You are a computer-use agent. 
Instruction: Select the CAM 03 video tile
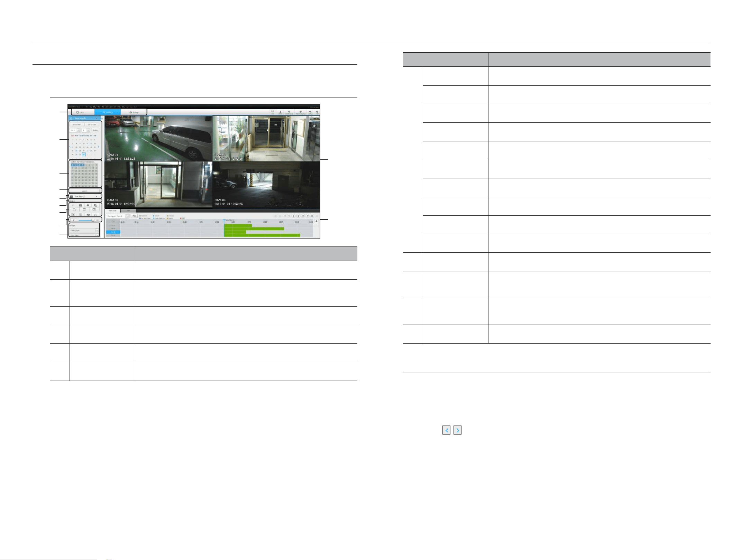pos(158,185)
